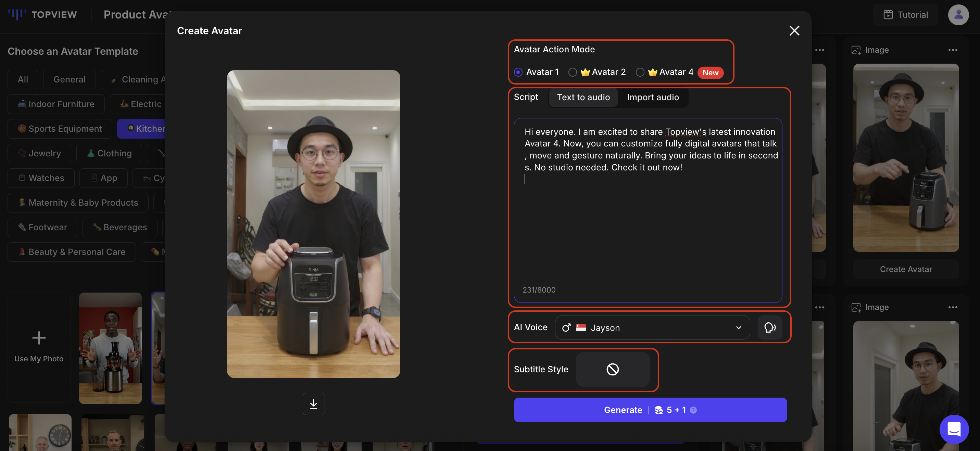Open the chat support bubble icon

[954, 429]
